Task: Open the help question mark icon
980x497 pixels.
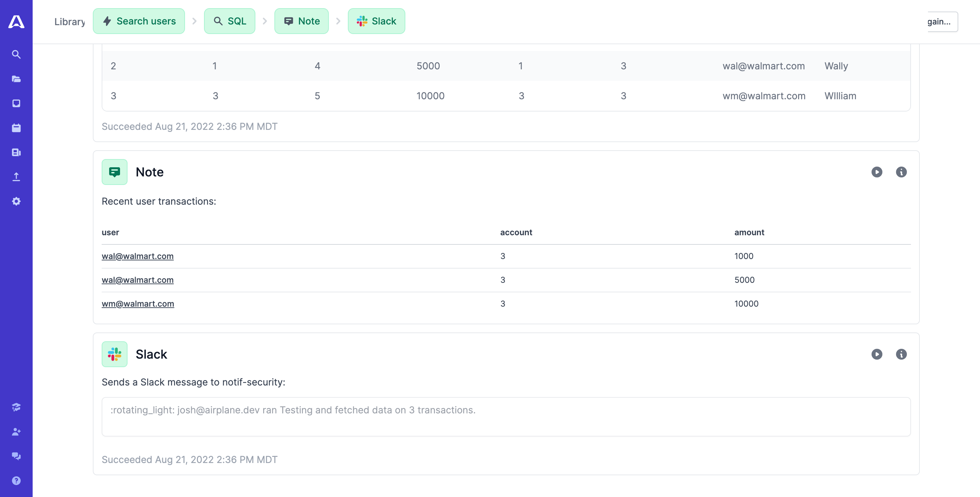Action: (16, 481)
